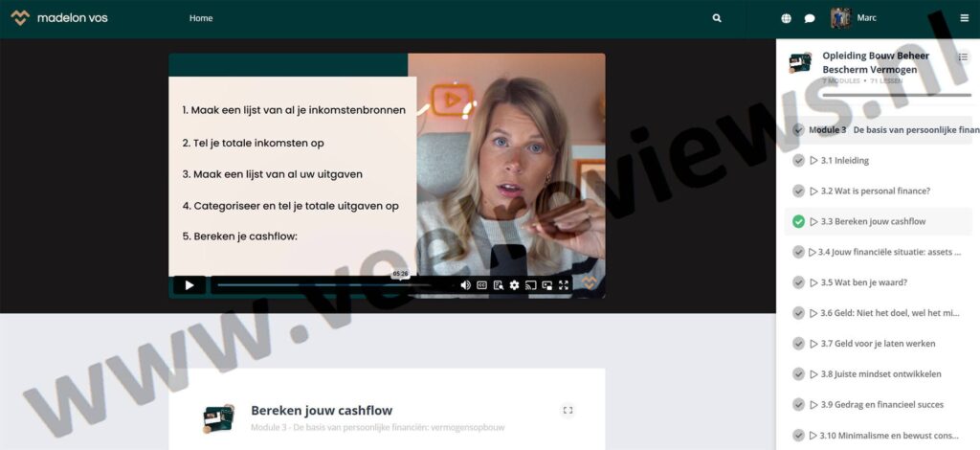Collapse the Module 3 section header

pyautogui.click(x=798, y=130)
